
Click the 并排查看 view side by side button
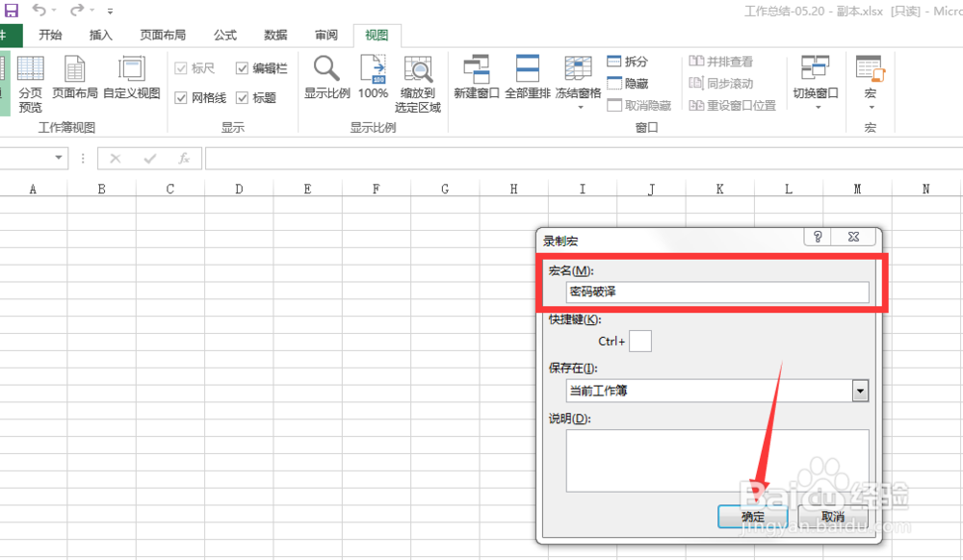[721, 62]
